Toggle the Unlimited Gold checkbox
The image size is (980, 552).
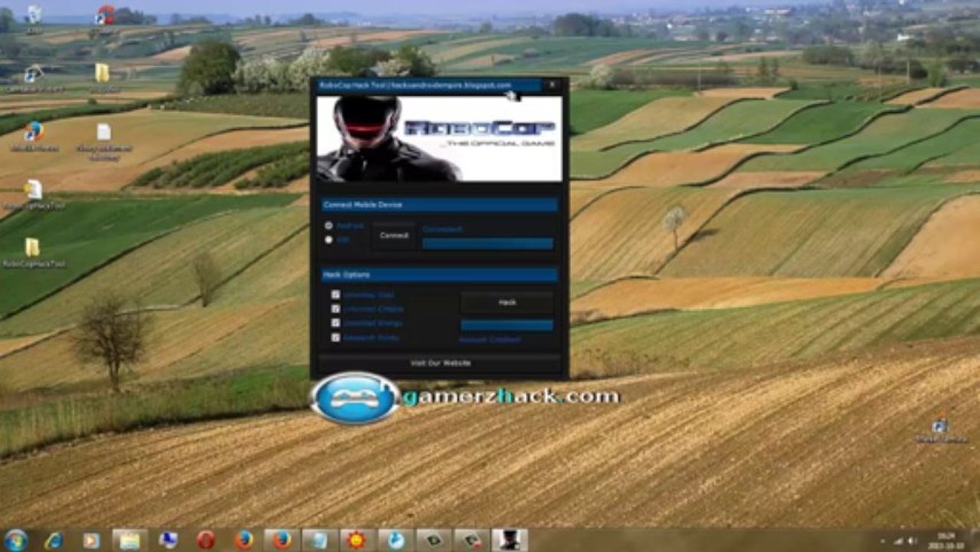click(x=336, y=294)
